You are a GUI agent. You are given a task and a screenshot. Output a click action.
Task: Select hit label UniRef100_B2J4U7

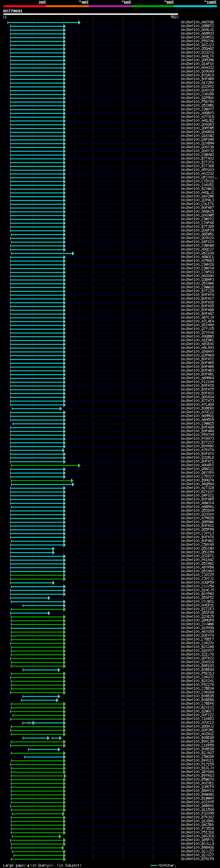(x=197, y=753)
